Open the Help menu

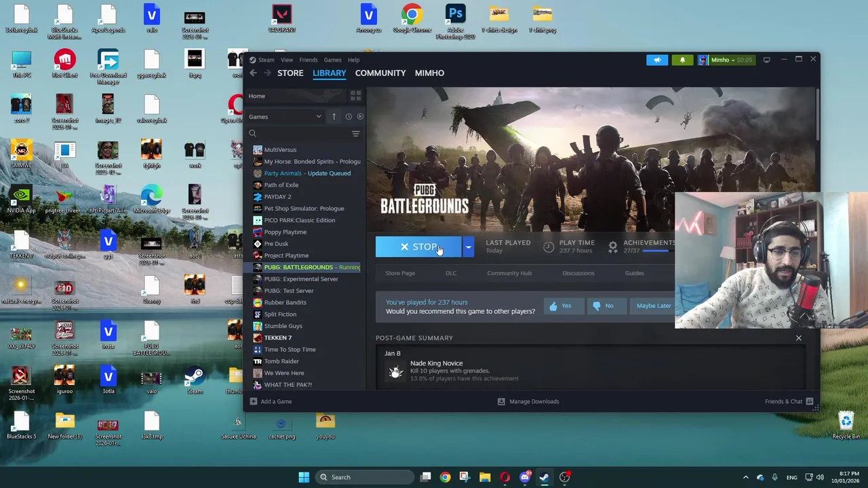(x=353, y=60)
